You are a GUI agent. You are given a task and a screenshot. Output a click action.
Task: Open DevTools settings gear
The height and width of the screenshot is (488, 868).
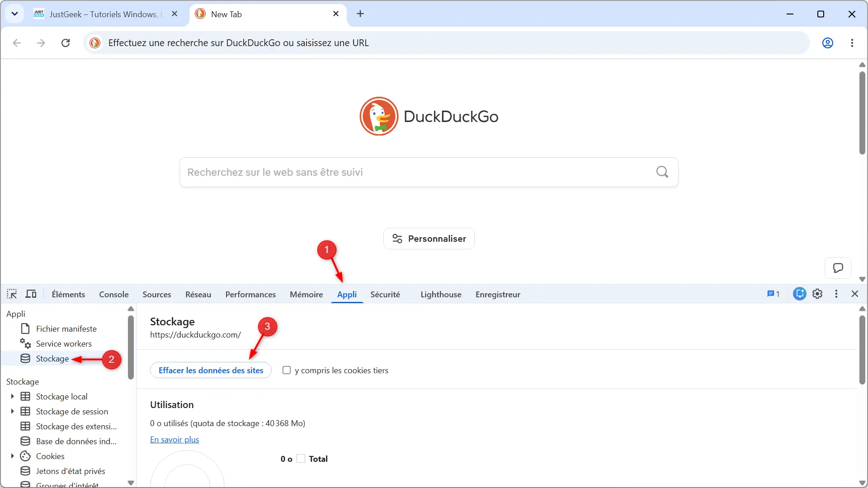point(817,294)
